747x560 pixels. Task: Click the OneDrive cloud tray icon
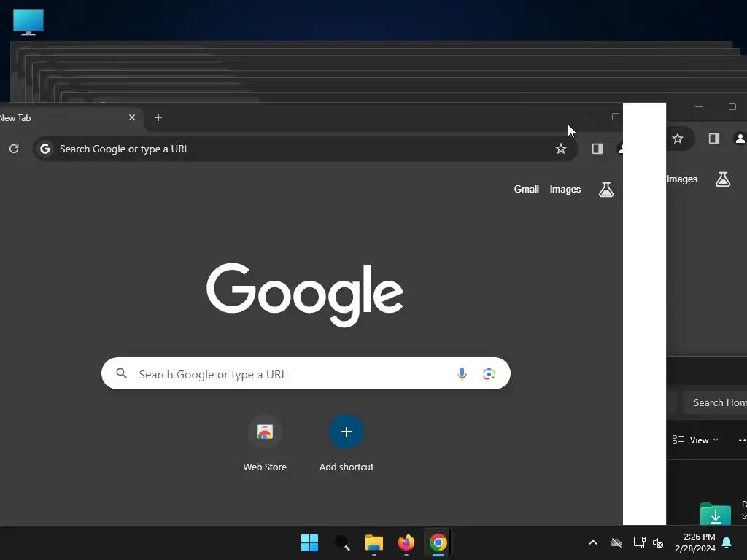tap(616, 542)
